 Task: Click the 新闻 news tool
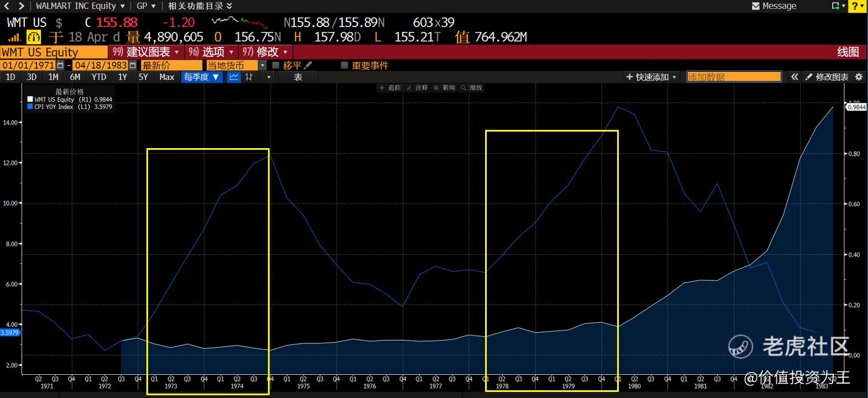point(444,88)
